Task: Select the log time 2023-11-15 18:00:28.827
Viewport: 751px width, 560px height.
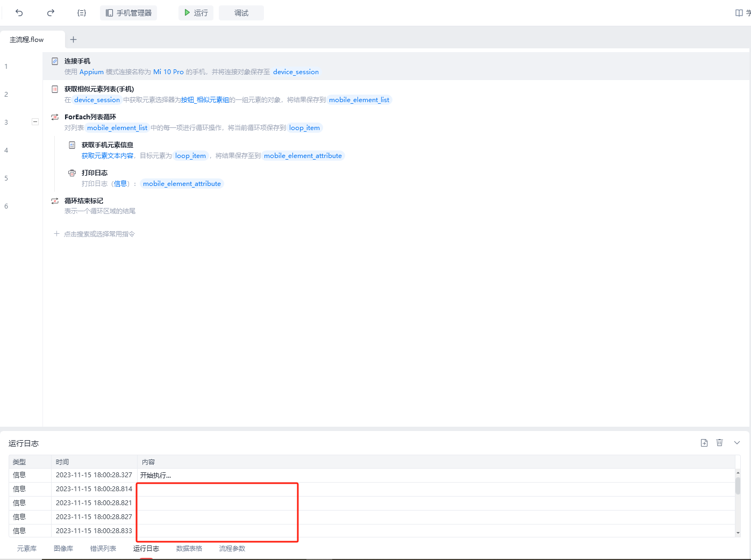Action: point(94,517)
